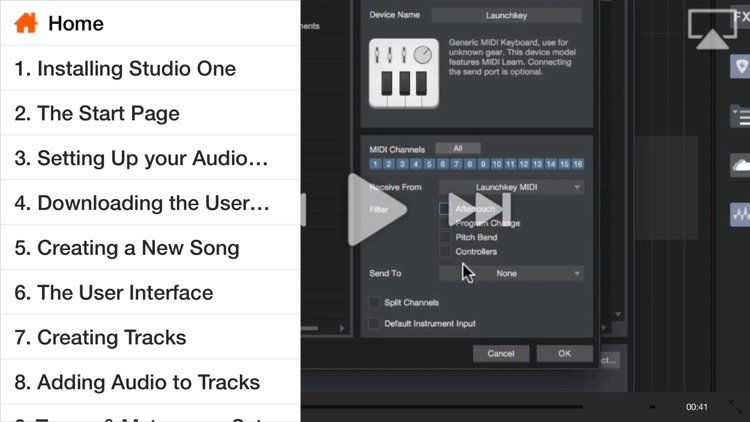
Task: Open chapter 3. Setting Up your Audio
Action: [x=150, y=158]
